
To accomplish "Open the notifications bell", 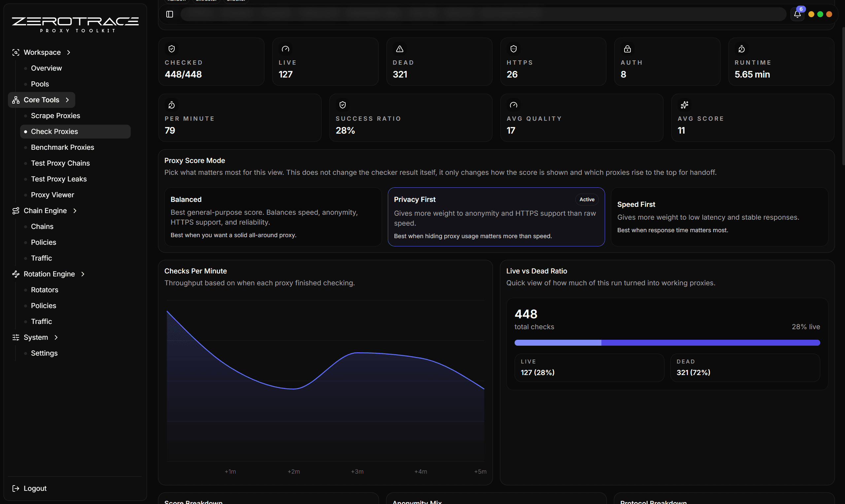I will 797,14.
